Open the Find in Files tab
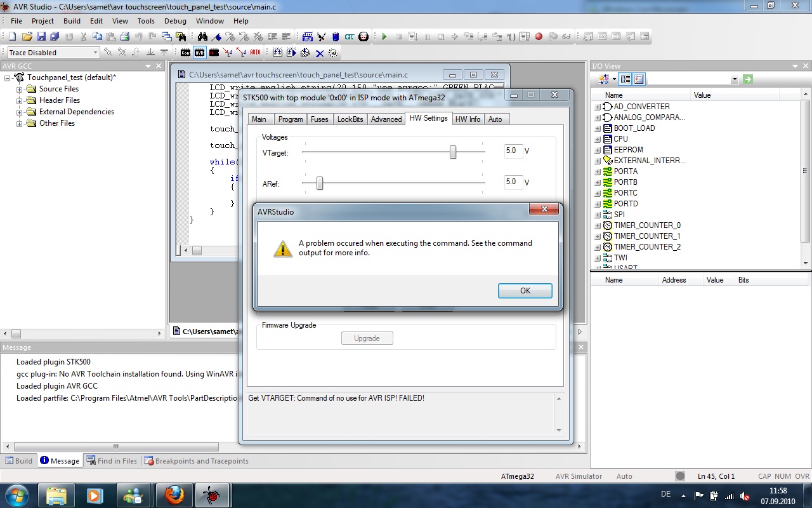 click(x=112, y=461)
